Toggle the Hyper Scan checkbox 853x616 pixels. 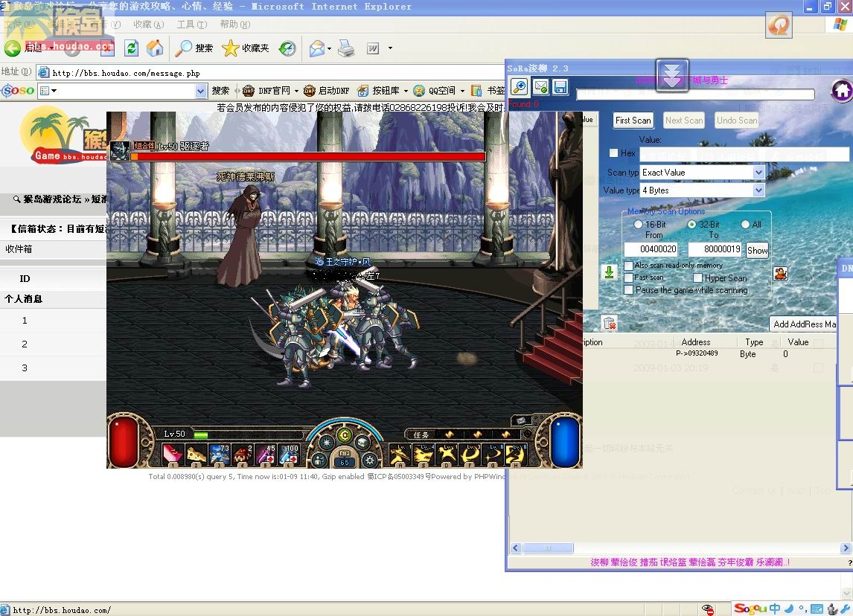tap(698, 277)
